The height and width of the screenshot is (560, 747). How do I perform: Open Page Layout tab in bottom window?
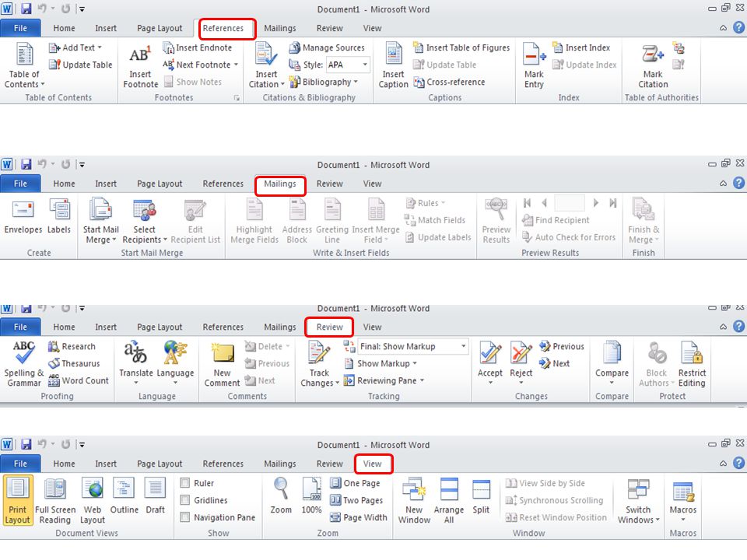tap(160, 464)
